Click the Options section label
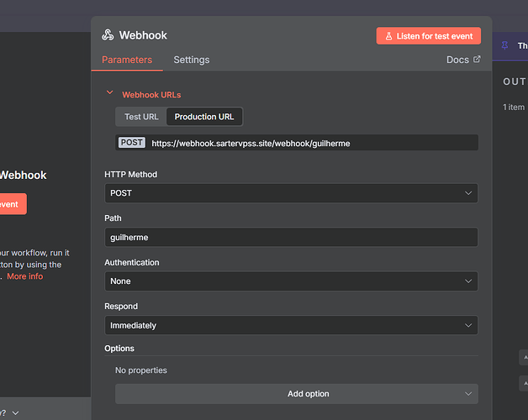The height and width of the screenshot is (420, 528). pos(119,349)
